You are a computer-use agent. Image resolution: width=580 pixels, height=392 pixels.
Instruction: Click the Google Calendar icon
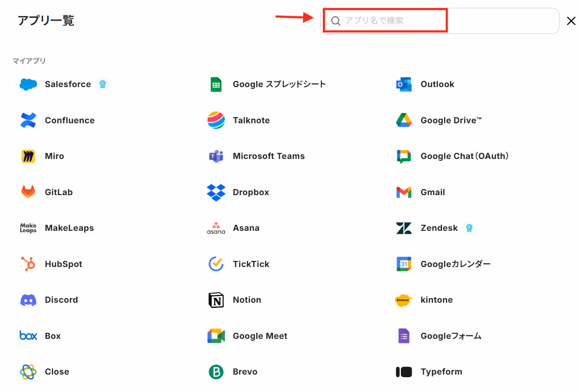click(x=404, y=264)
